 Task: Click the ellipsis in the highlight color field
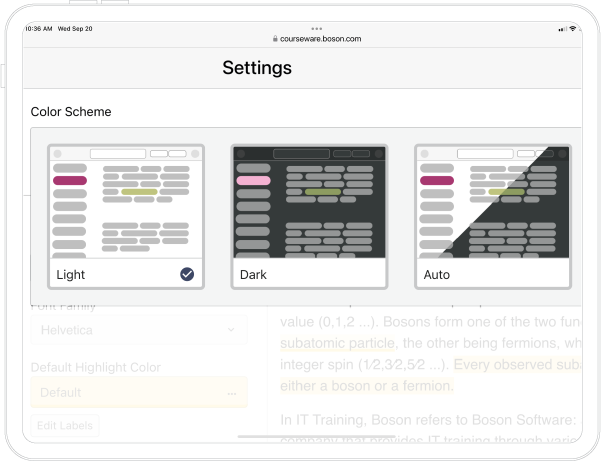[231, 393]
